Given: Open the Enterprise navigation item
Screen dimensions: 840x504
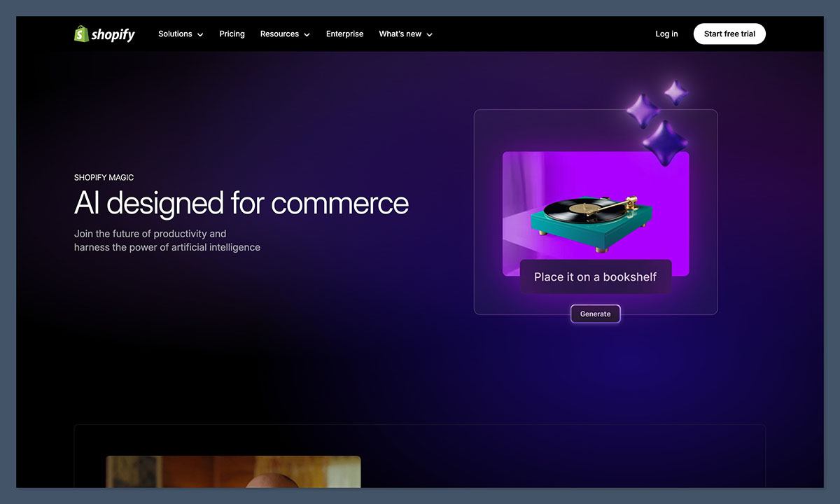Looking at the screenshot, I should (x=344, y=34).
